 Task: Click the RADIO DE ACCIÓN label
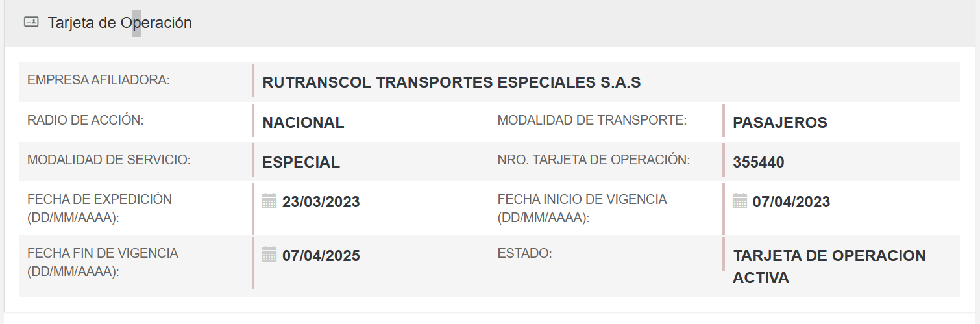coord(85,120)
